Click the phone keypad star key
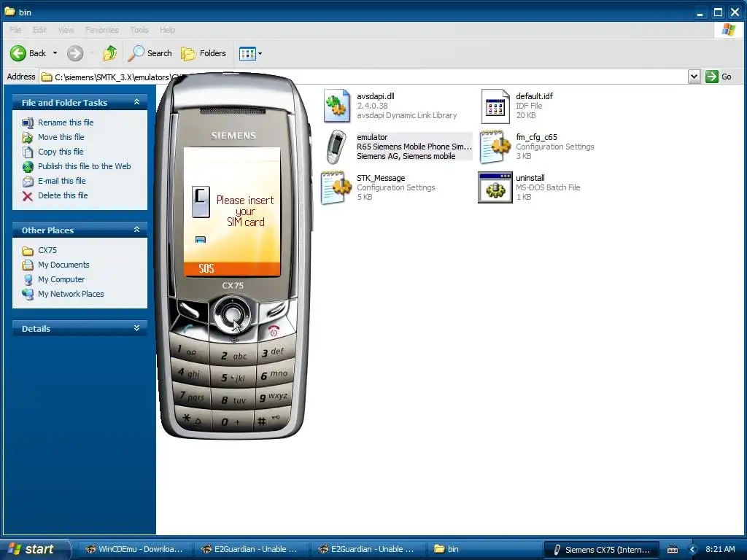 [193, 419]
